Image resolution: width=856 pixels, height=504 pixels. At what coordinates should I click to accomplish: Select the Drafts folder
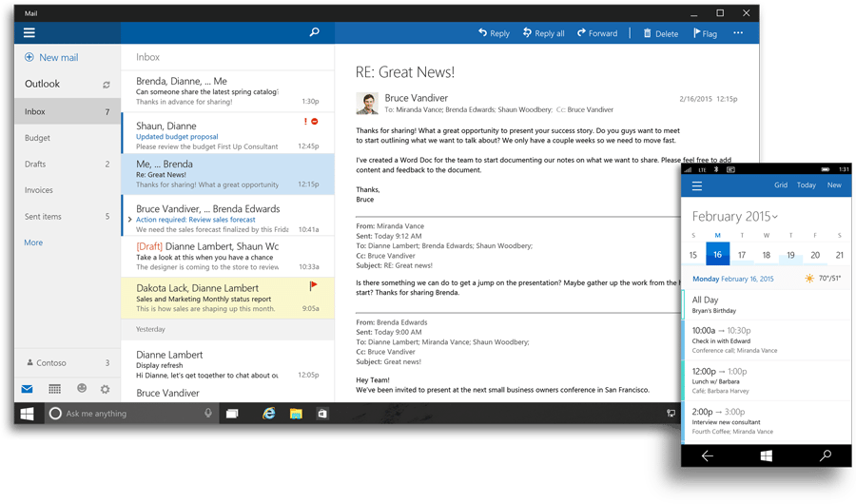tap(35, 165)
